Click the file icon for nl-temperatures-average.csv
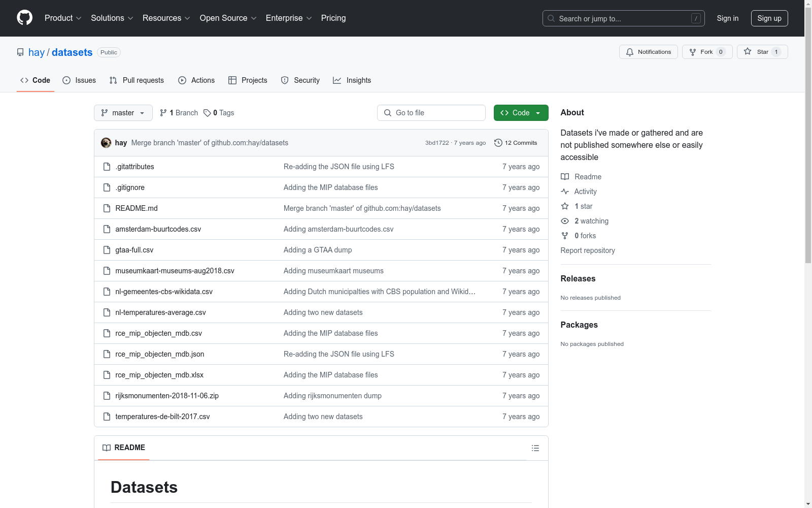Viewport: 812px width, 508px height. pos(107,312)
